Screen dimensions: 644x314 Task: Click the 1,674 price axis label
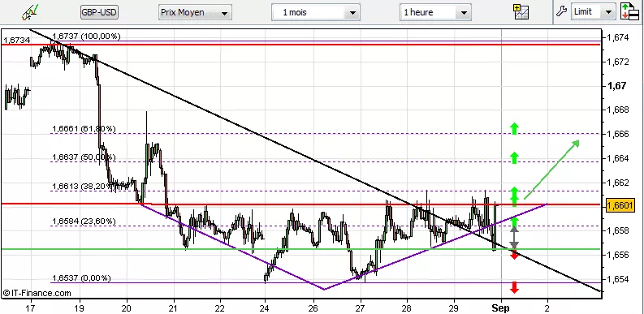click(617, 38)
